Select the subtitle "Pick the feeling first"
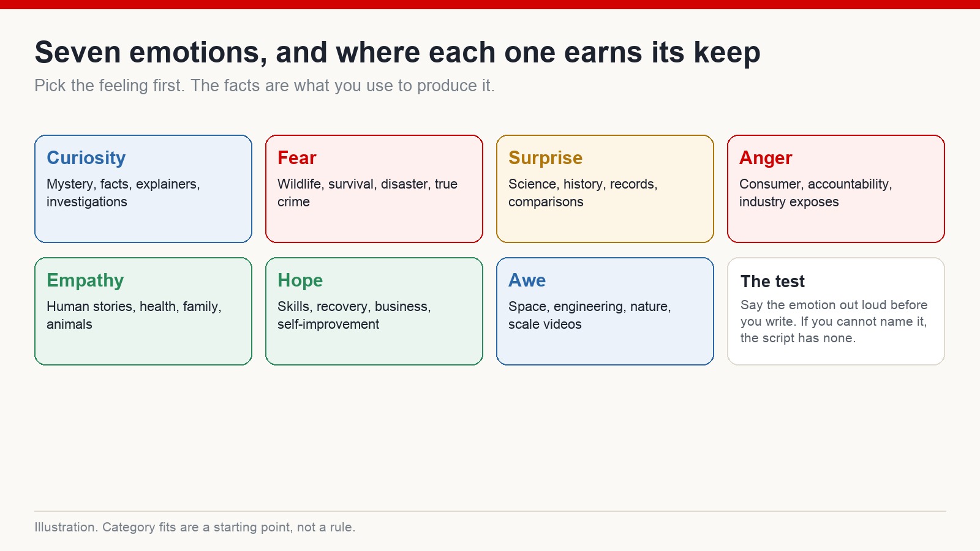The width and height of the screenshot is (980, 551). (x=264, y=86)
